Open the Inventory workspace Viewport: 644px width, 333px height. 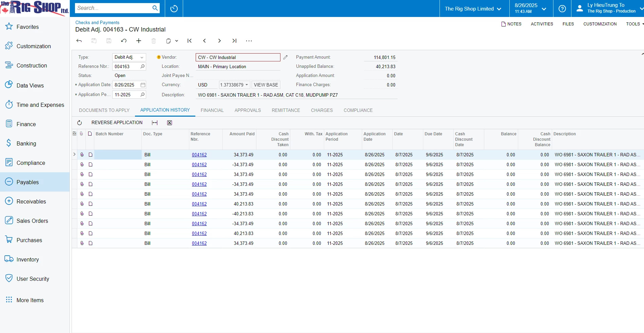pos(35,259)
